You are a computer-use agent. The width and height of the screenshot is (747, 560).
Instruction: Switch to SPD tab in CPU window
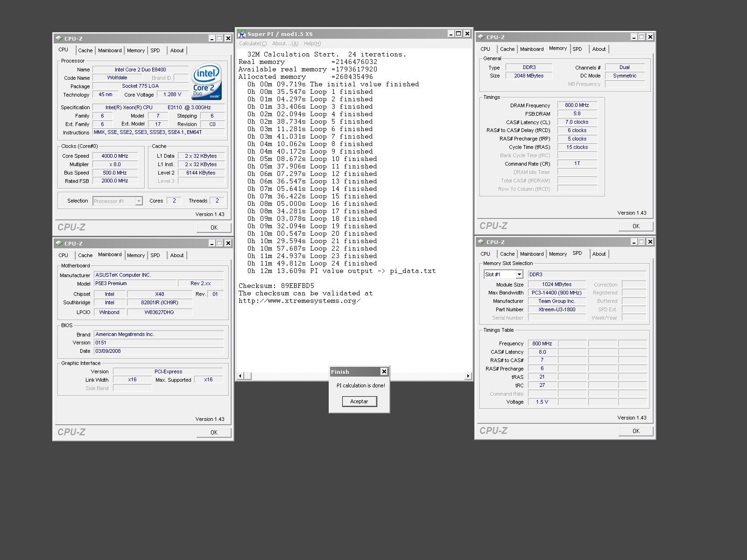click(x=155, y=50)
